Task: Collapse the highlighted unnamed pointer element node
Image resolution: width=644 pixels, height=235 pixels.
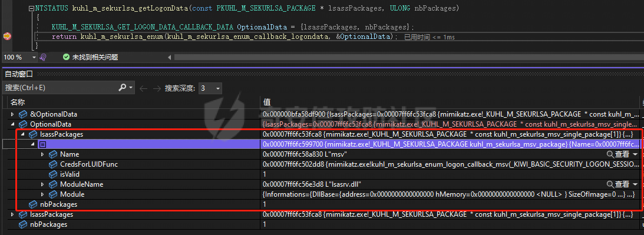Action: [x=32, y=144]
